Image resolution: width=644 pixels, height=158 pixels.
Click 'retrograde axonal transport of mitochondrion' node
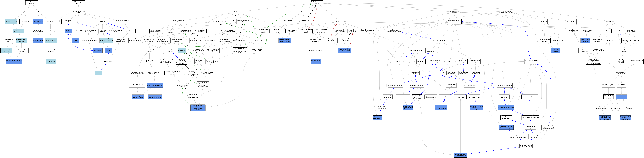(625, 118)
